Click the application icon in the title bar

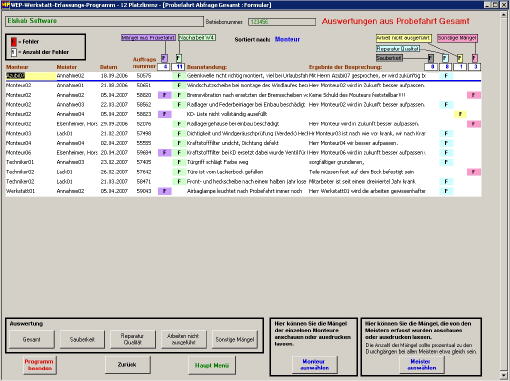tap(5, 5)
